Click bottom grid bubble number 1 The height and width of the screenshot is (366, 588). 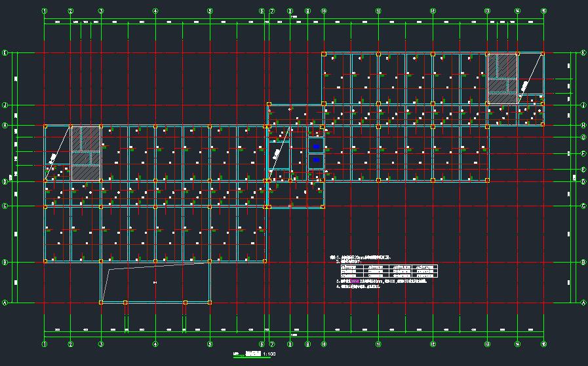tap(45, 344)
